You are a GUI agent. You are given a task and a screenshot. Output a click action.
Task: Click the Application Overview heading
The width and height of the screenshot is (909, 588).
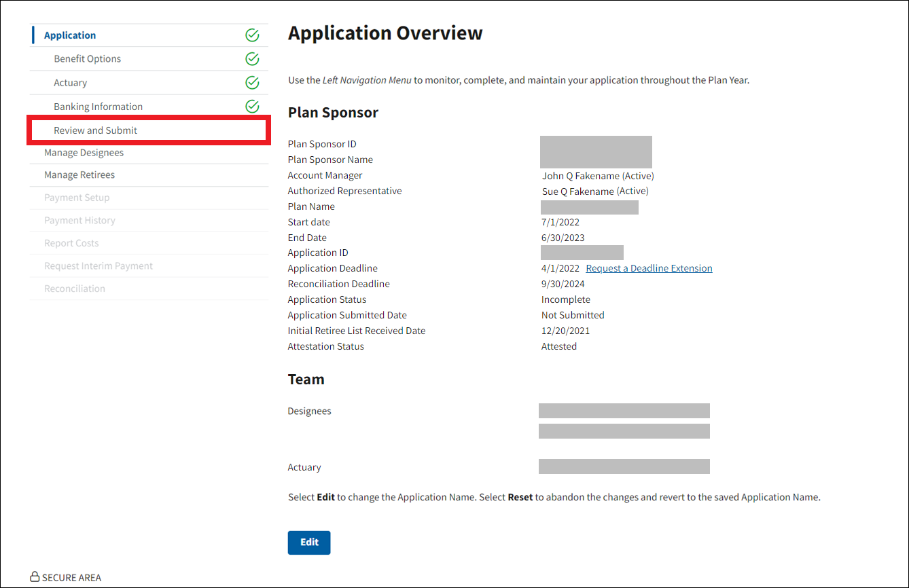click(x=385, y=33)
